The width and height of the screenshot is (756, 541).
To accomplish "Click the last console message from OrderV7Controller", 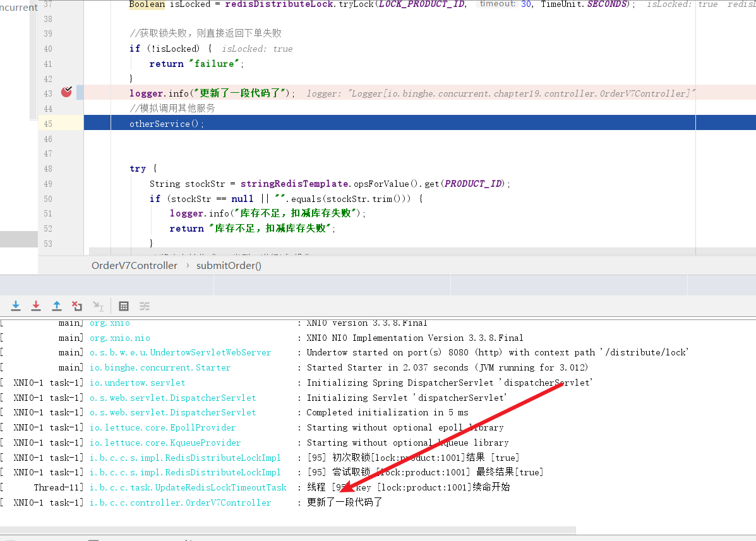I will point(344,502).
